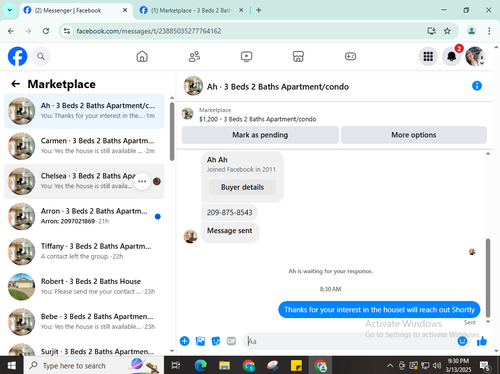
Task: Open Carmen's conversation
Action: click(x=84, y=146)
